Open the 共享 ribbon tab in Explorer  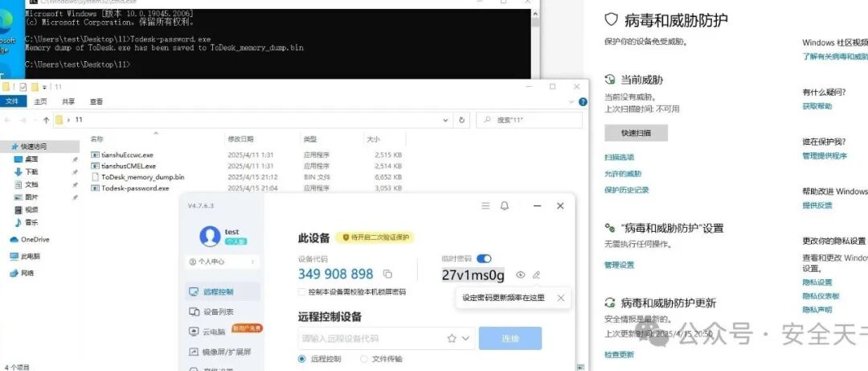68,101
